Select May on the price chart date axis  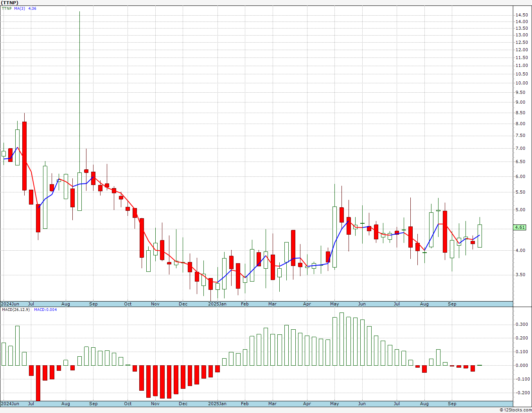coord(334,304)
